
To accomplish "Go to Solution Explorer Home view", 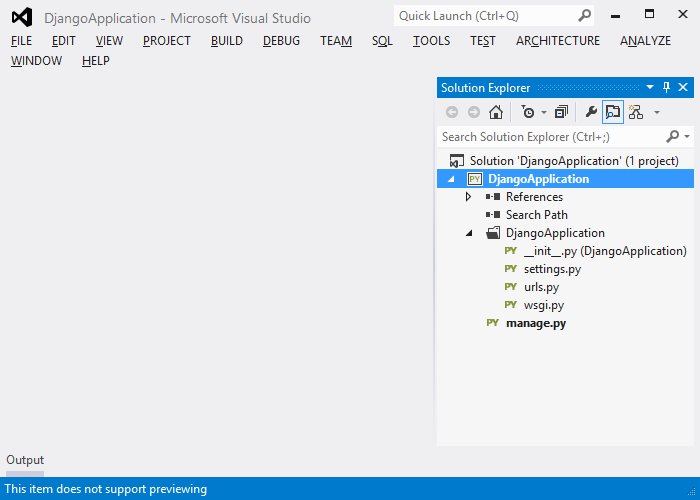I will coord(496,112).
